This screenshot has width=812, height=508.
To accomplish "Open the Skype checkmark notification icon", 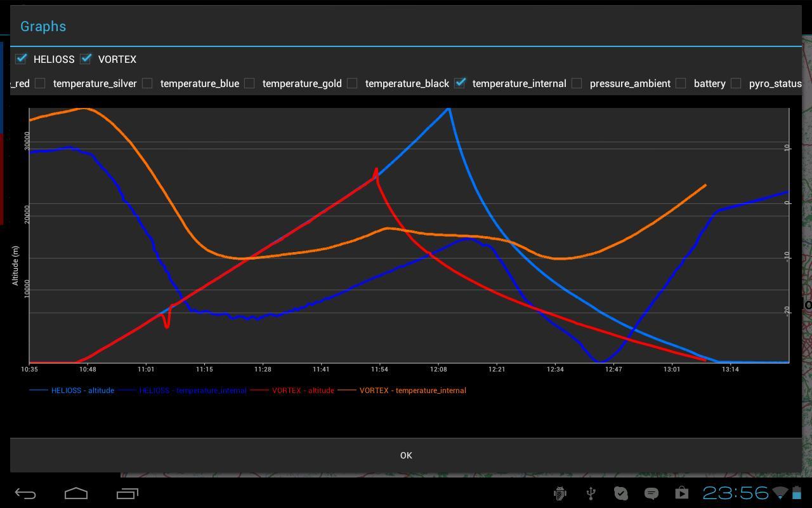I will [x=621, y=493].
